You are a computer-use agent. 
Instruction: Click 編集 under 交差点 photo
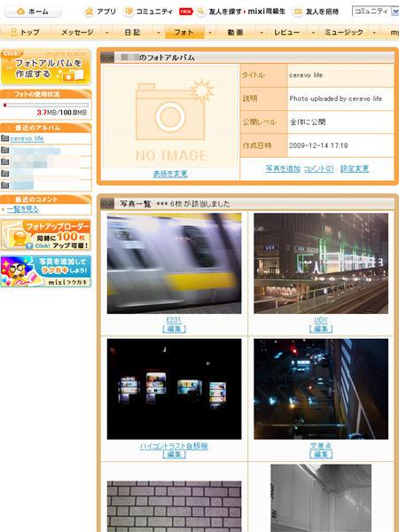click(x=321, y=455)
